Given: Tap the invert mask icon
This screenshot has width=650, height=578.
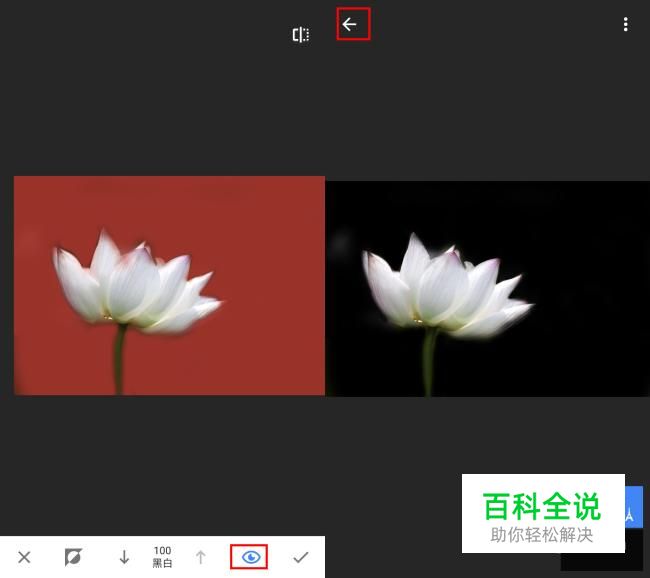Looking at the screenshot, I should tap(73, 557).
